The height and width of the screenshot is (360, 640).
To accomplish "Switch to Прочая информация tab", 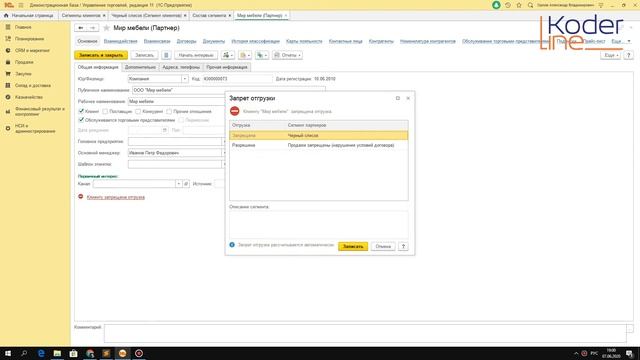I will [227, 67].
